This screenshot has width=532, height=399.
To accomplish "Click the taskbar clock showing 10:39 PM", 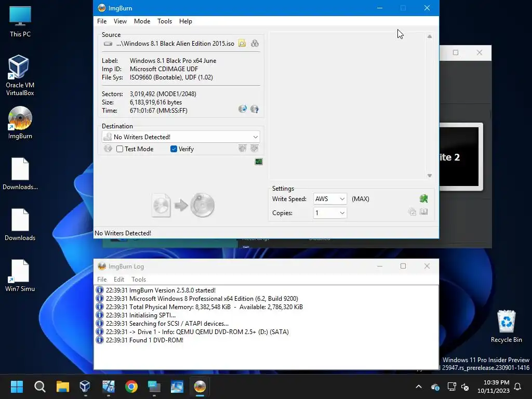I will (494, 387).
